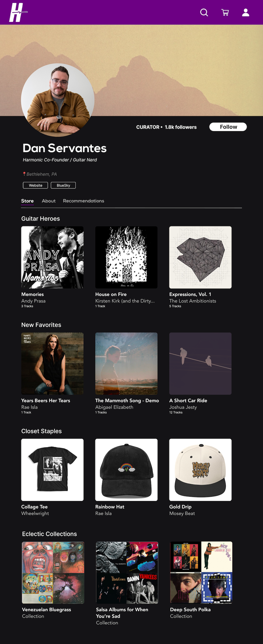Screen dimensions: 263x644
Task: View the Gold Drip hat by Mosey Beat
Action: point(200,470)
